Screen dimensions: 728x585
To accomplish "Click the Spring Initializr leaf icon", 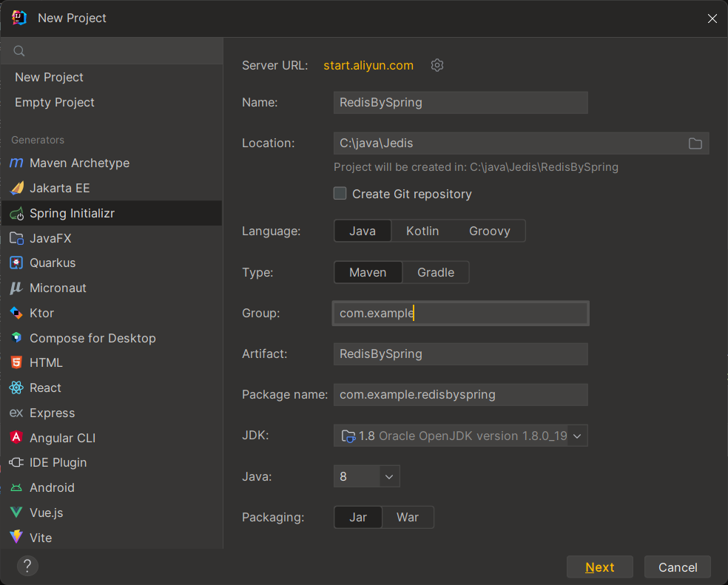I will pos(17,214).
